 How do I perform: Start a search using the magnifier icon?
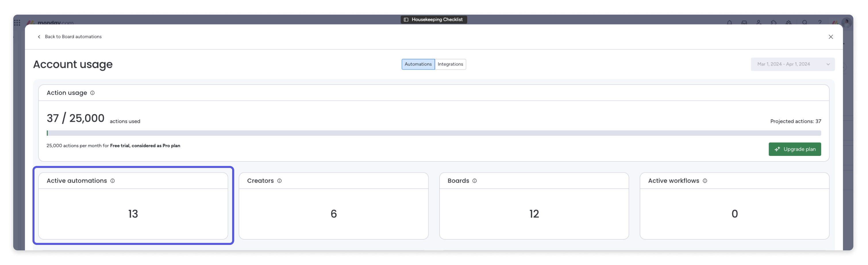(x=805, y=23)
